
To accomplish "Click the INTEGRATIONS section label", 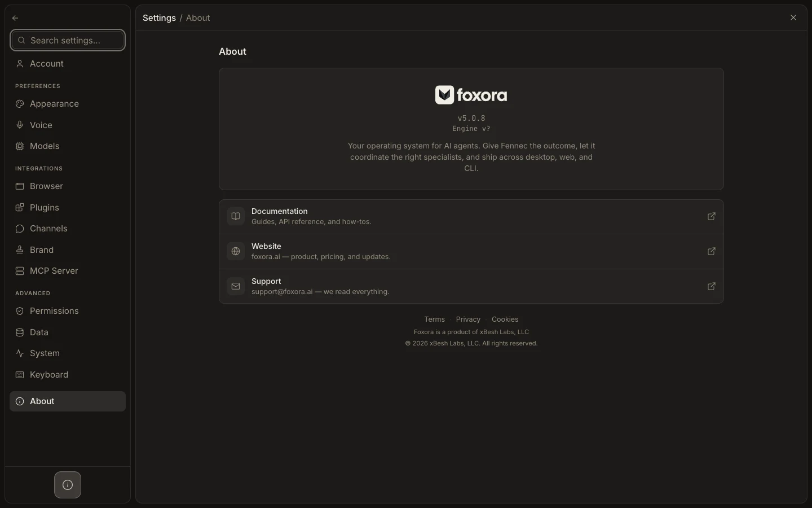I will (39, 168).
